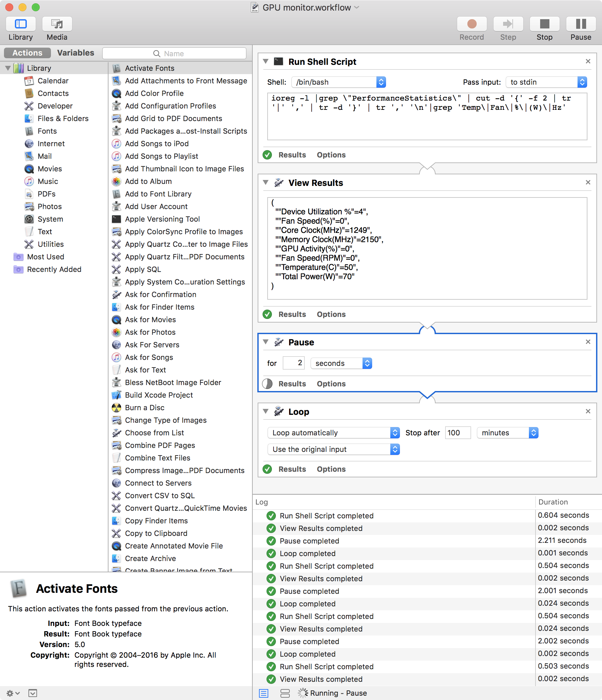
Task: Stop the running workflow
Action: (544, 24)
